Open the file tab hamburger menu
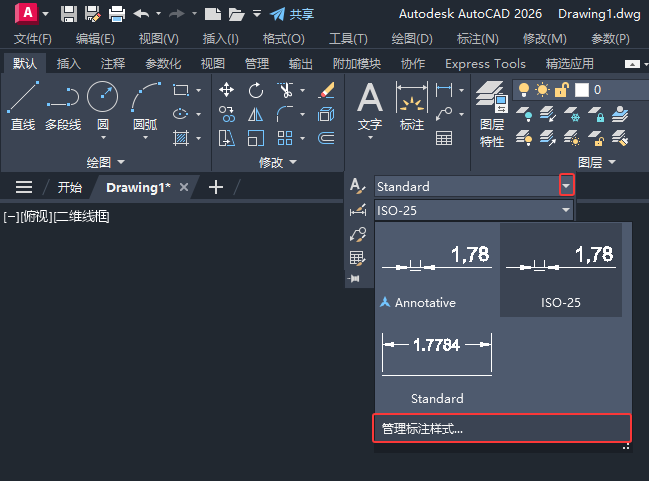649x481 pixels. click(x=24, y=187)
